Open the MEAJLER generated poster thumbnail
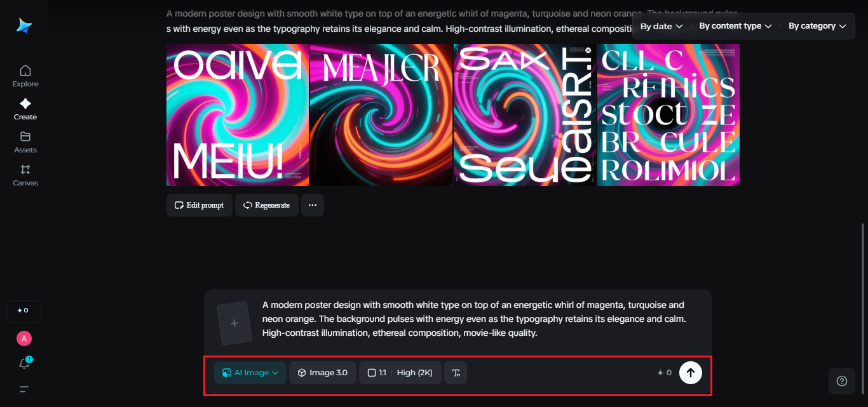This screenshot has width=868, height=407. coord(381,115)
